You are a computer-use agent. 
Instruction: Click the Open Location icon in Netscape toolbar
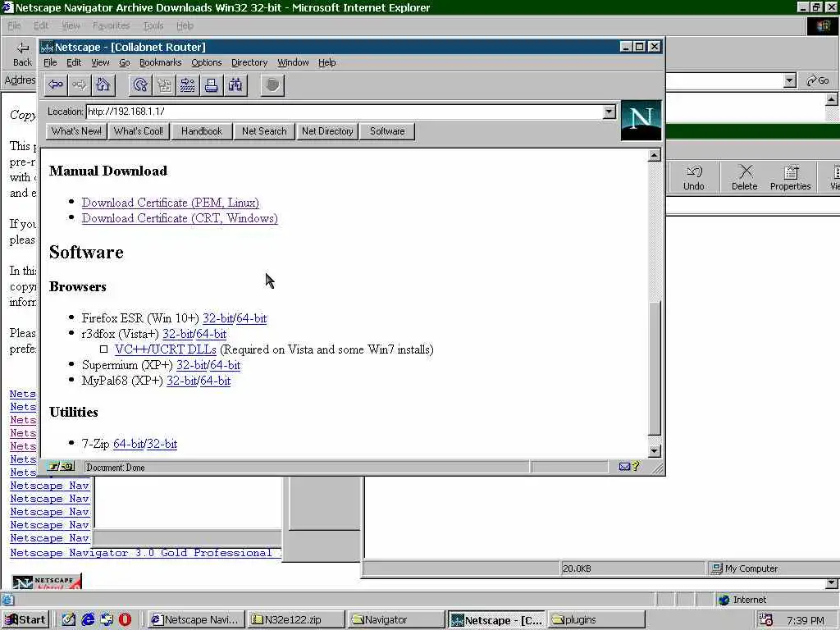coord(188,84)
